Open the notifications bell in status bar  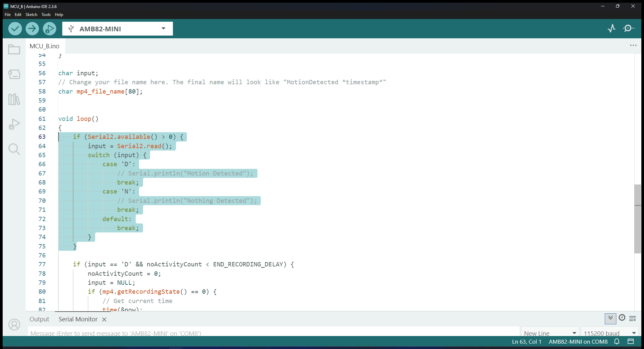pos(617,342)
